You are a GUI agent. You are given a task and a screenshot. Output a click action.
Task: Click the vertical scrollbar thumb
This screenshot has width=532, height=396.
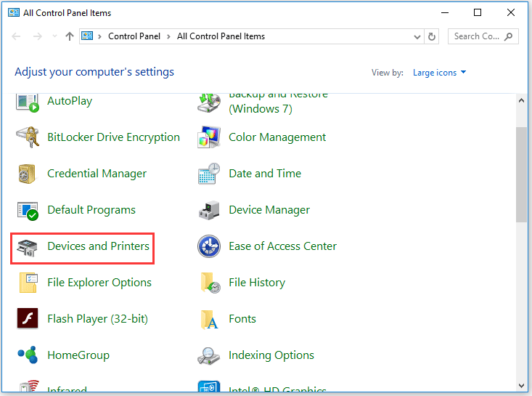[x=521, y=175]
